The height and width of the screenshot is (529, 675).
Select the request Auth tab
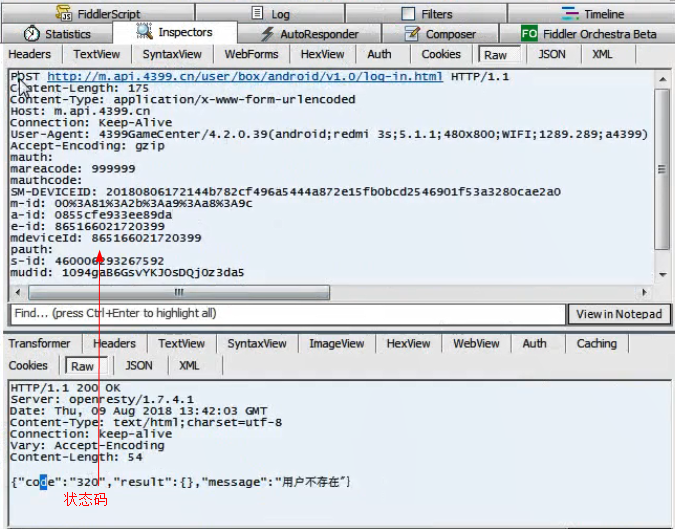(379, 54)
